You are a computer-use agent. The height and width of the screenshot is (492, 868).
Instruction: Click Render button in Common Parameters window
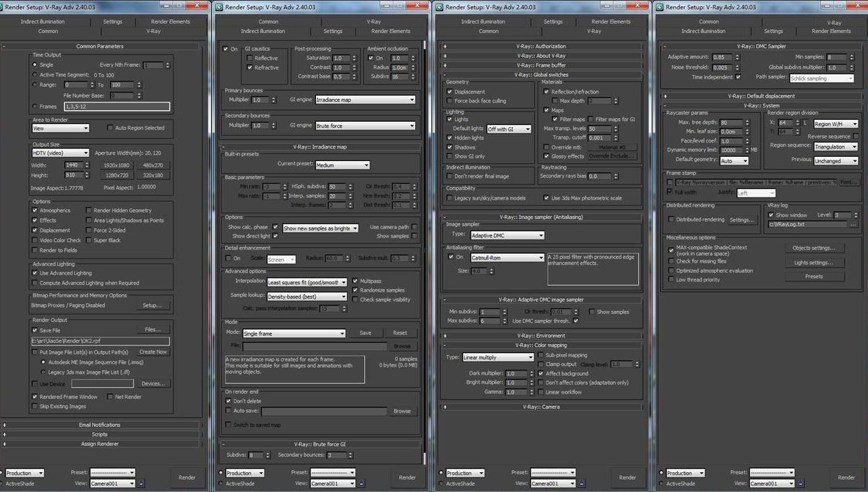click(187, 478)
